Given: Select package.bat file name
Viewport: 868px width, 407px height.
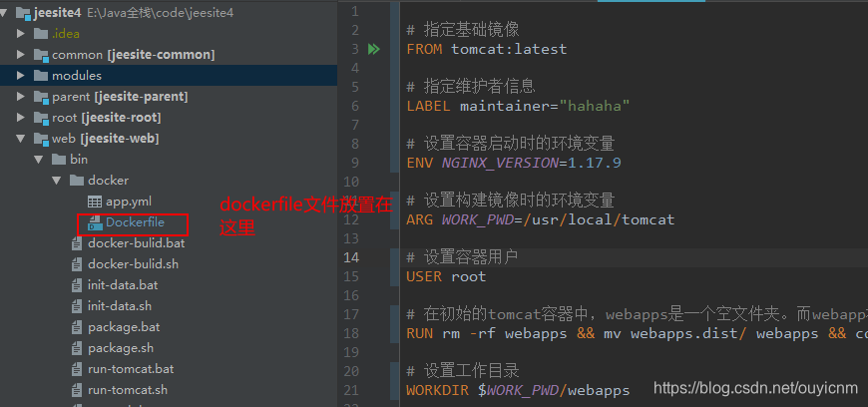Looking at the screenshot, I should pos(124,327).
